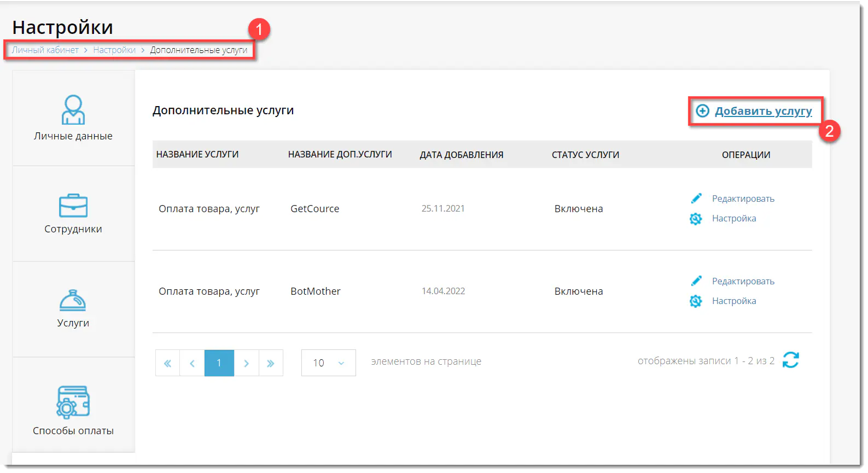Select Личные данные sidebar label
868x473 pixels.
[x=73, y=136]
